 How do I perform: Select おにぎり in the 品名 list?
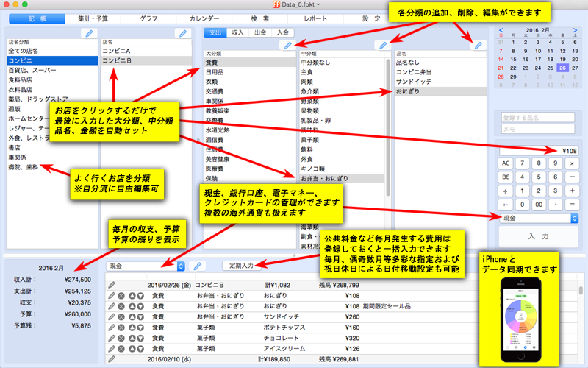[440, 91]
